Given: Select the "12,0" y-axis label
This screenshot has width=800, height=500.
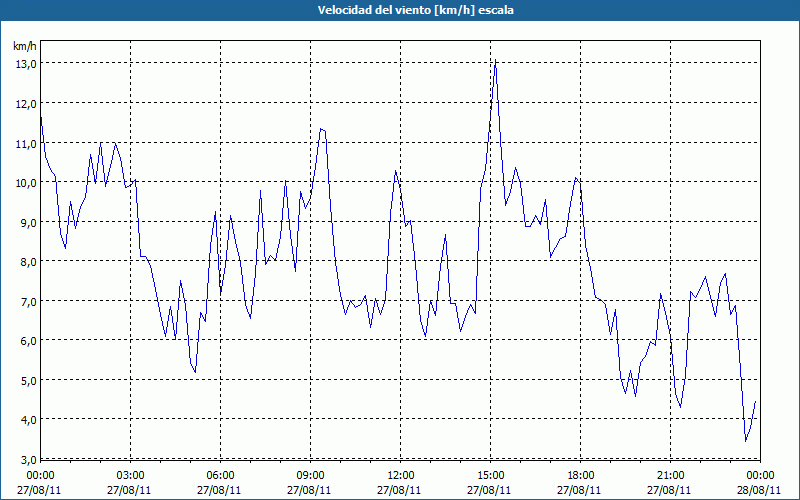Looking at the screenshot, I should pyautogui.click(x=25, y=104).
